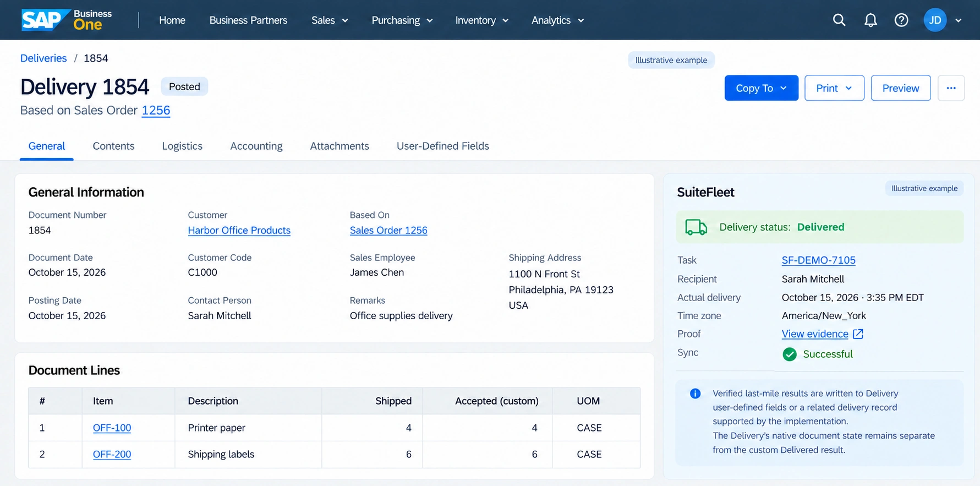Click the delivery truck icon in SuiteFleet
Screen dimensions: 980x486
tap(696, 227)
